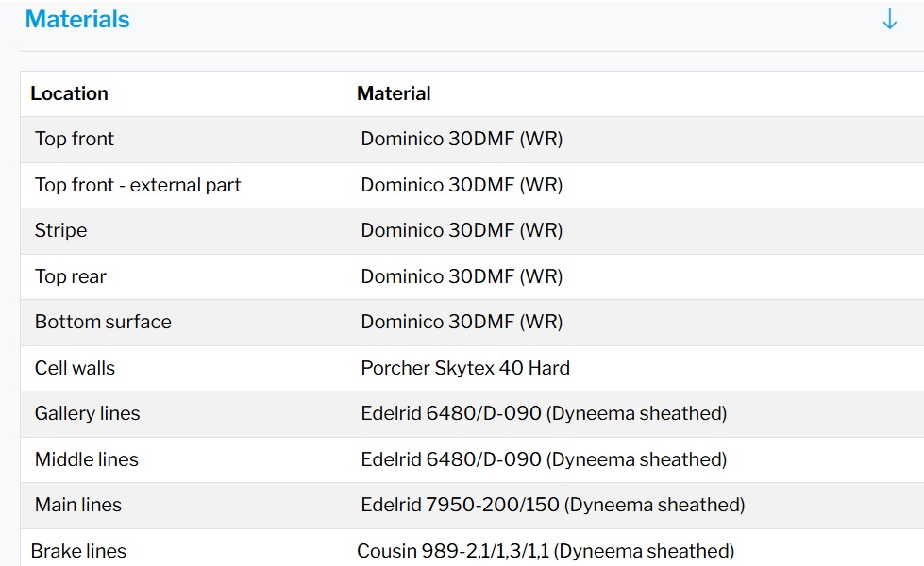The width and height of the screenshot is (924, 566).
Task: Click Porcher Skytex 40 Hard material text
Action: tap(465, 368)
